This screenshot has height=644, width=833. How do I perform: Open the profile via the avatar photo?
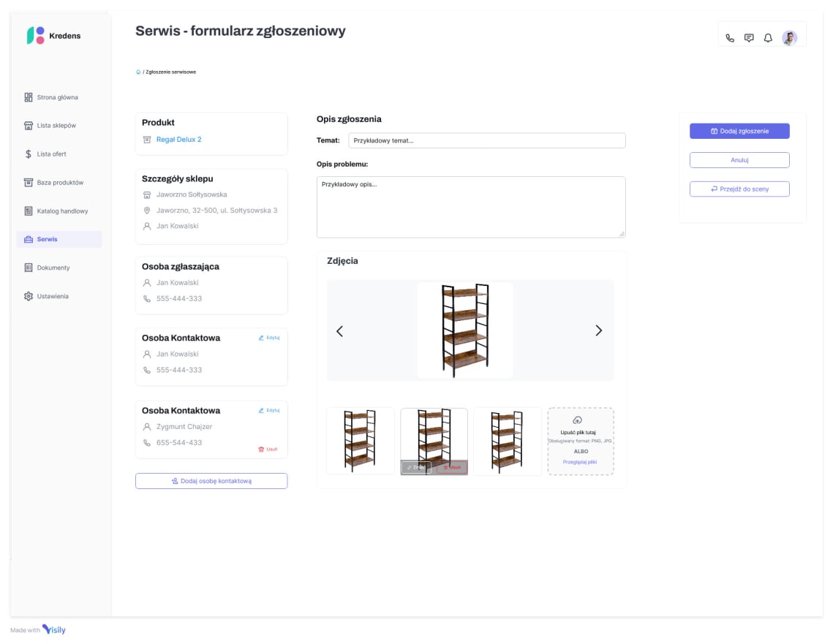789,37
